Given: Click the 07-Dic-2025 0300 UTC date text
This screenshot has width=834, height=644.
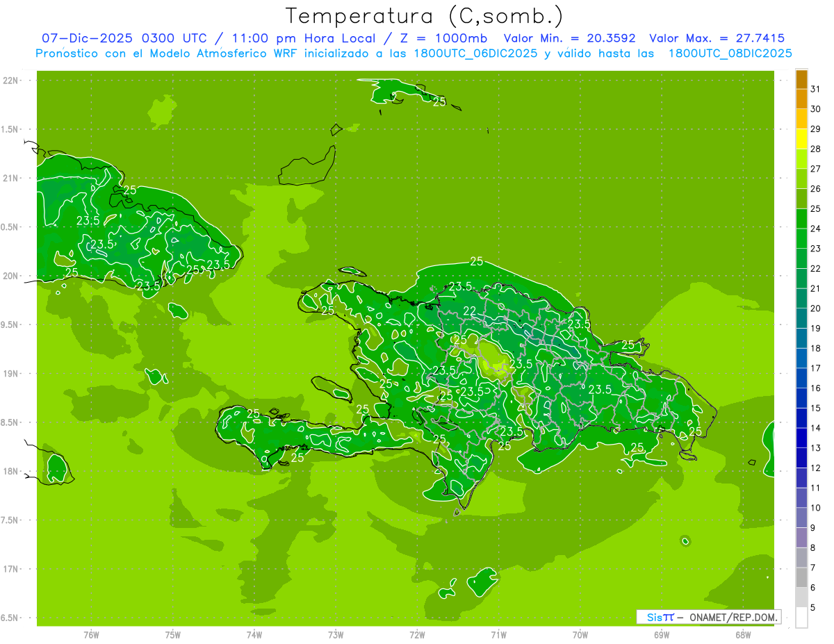Looking at the screenshot, I should point(124,38).
